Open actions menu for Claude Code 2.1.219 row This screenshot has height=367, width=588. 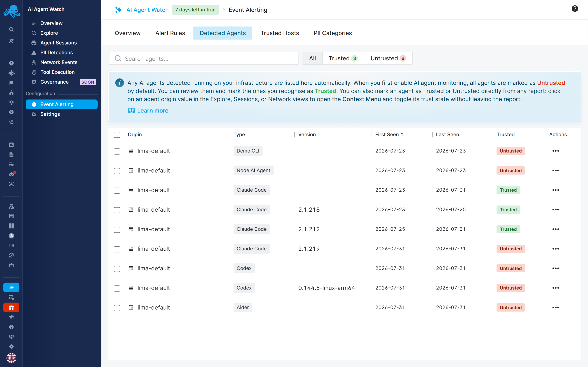pos(556,249)
